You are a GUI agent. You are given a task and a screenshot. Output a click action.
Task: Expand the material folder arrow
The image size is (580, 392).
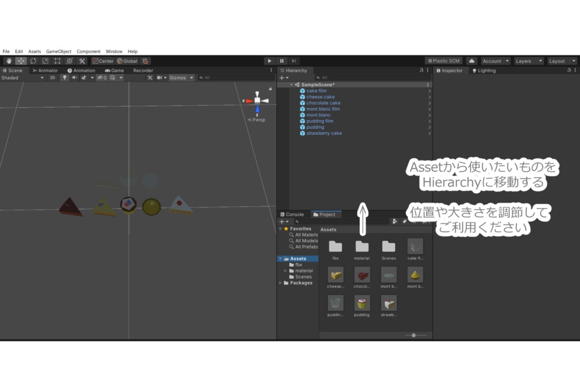(x=285, y=271)
